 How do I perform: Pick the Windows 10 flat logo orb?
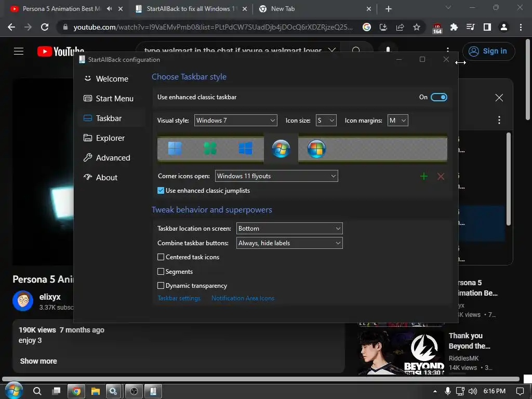245,148
